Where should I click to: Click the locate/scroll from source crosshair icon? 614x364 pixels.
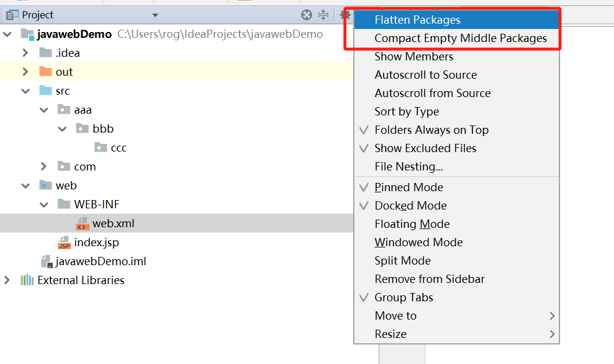306,15
